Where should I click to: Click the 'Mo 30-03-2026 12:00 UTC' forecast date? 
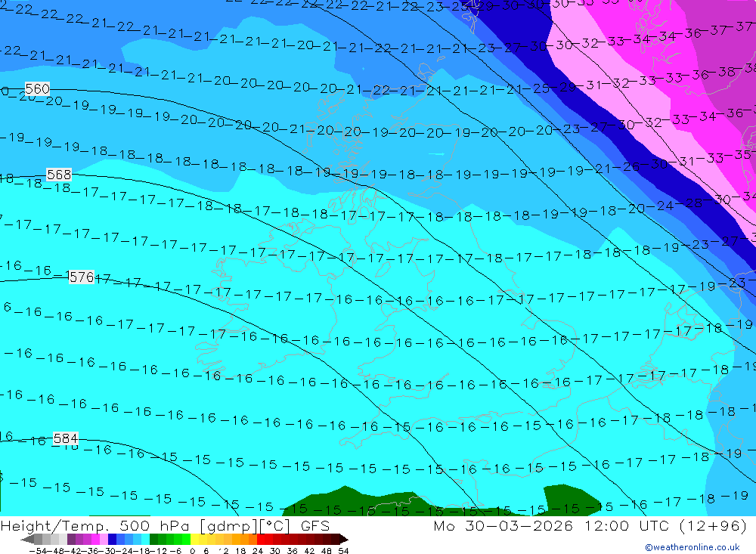coord(553,525)
